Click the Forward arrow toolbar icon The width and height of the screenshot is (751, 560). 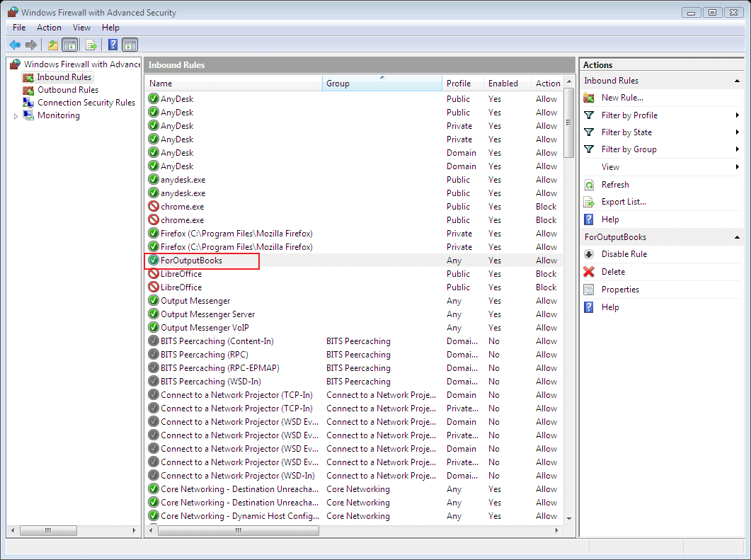[31, 45]
